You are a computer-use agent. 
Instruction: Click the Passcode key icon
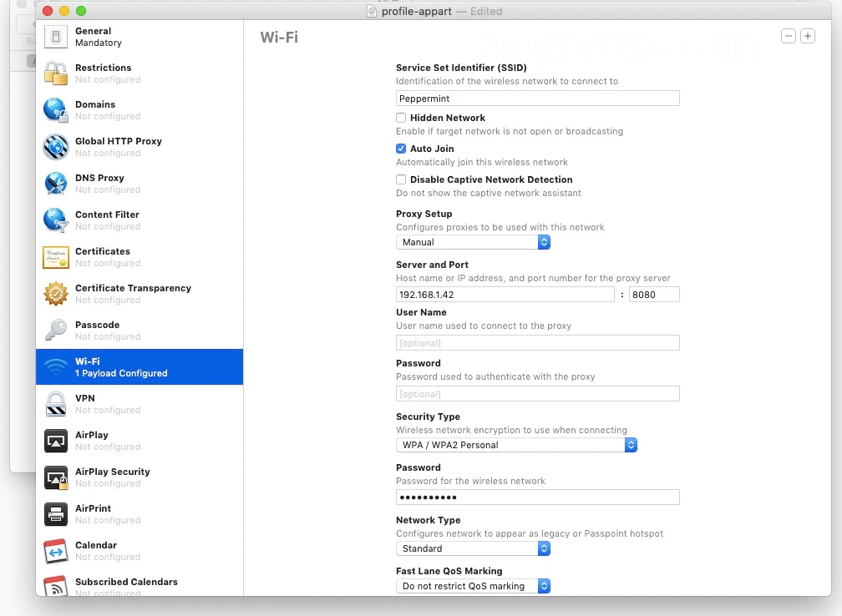[56, 331]
